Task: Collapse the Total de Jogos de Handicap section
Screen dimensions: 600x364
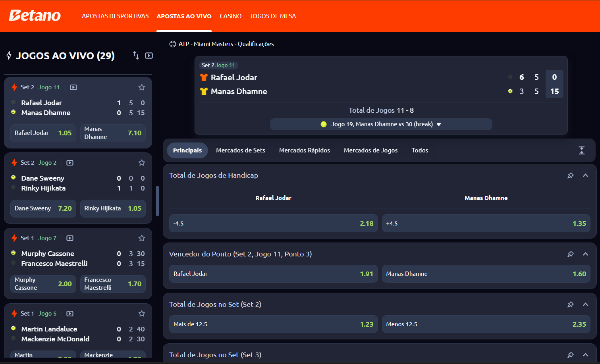Action: tap(585, 175)
